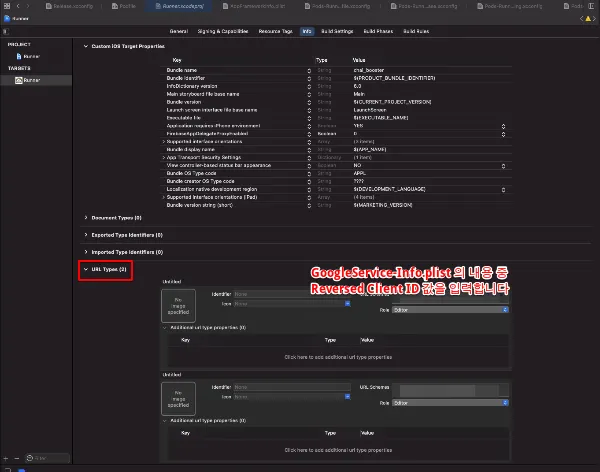Toggle the sidebar panel icon at top-left
Image resolution: width=600 pixels, height=472 pixels.
point(6,31)
